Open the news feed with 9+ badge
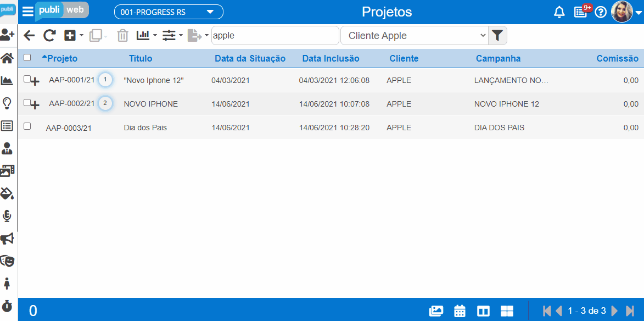This screenshot has height=321, width=644. [x=580, y=12]
